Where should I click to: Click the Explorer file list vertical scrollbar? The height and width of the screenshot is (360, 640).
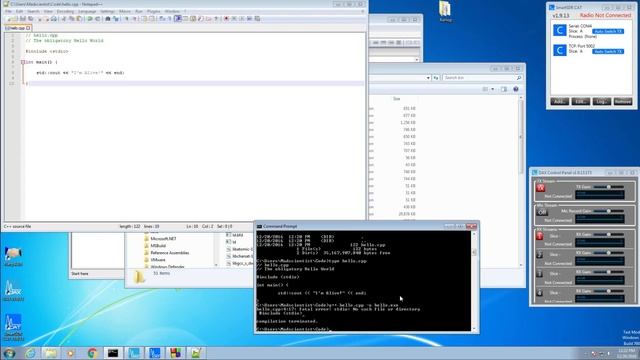coord(521,182)
